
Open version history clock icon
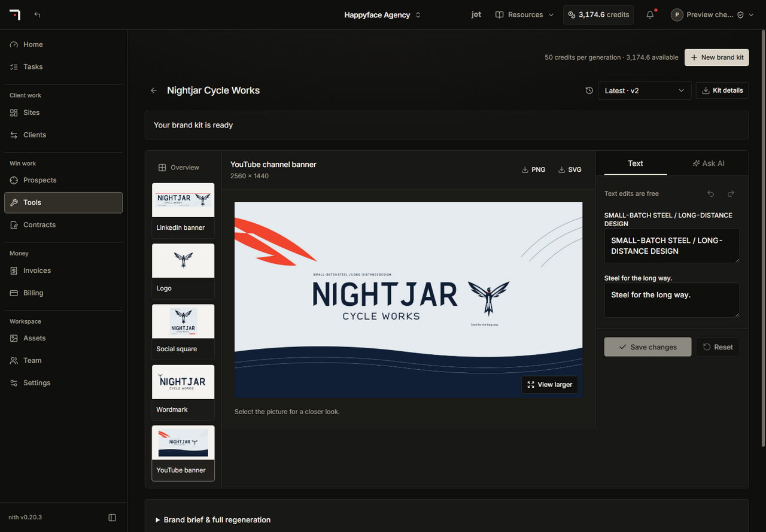(x=589, y=90)
